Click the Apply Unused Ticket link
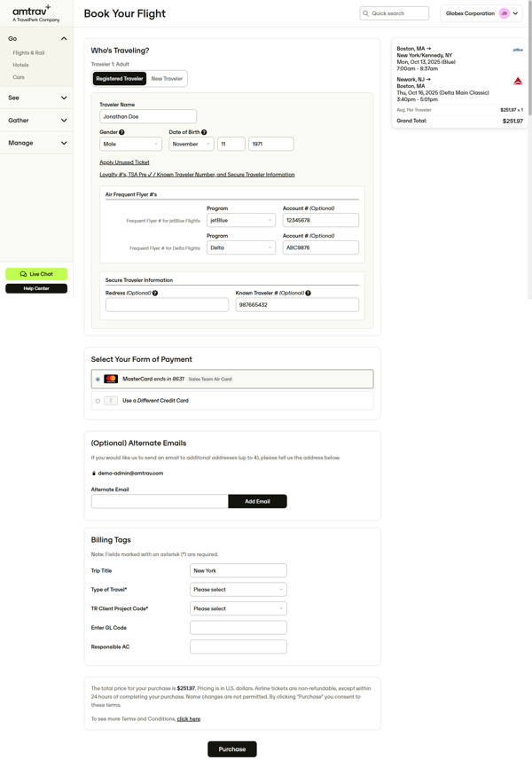The height and width of the screenshot is (768, 532). 124,162
